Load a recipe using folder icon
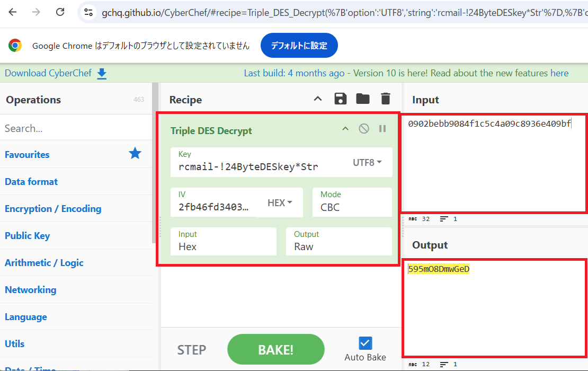The width and height of the screenshot is (588, 371). coord(363,99)
